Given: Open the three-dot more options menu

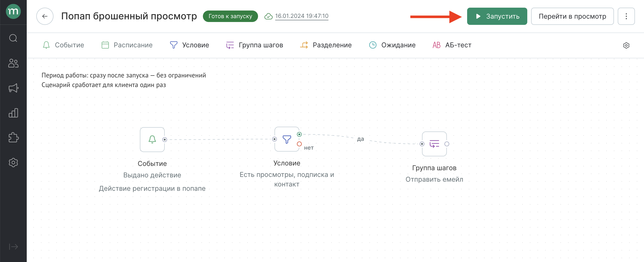Looking at the screenshot, I should pos(626,16).
